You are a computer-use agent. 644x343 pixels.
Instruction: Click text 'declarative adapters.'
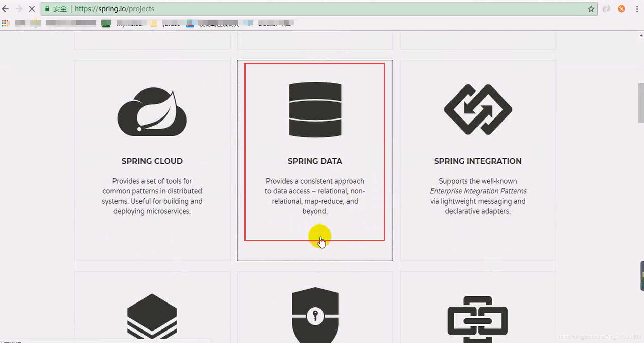point(478,211)
